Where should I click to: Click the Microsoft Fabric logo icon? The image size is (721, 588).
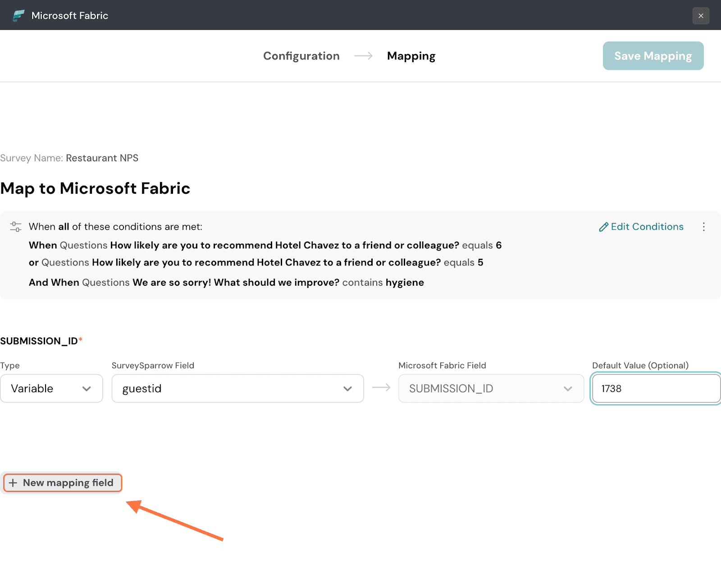point(18,16)
